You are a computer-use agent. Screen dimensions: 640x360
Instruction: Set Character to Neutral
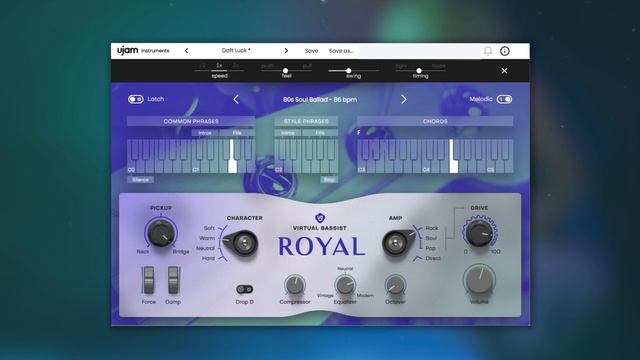tap(205, 248)
